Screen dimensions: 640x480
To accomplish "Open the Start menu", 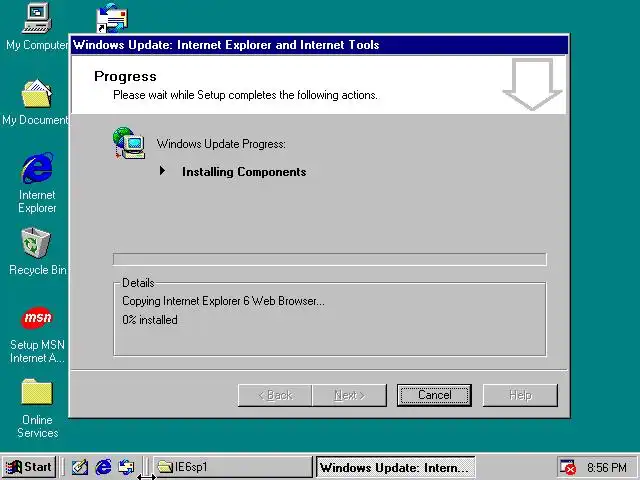I will coord(29,467).
